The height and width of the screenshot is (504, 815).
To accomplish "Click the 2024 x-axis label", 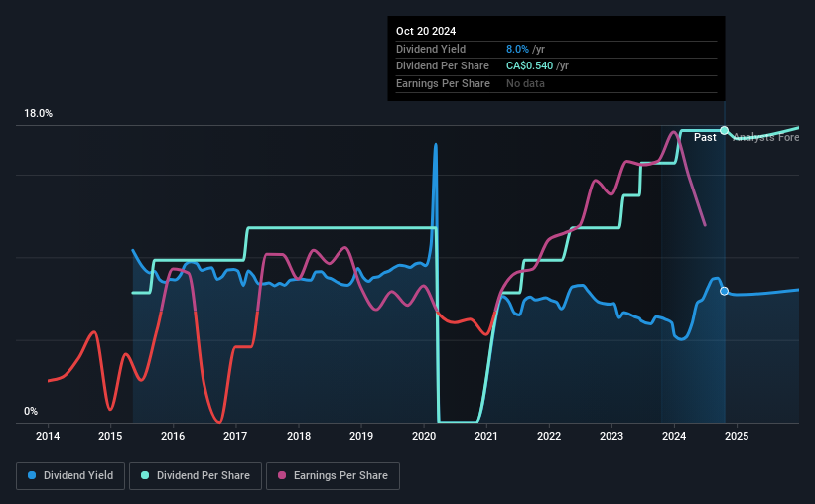I will coord(674,436).
